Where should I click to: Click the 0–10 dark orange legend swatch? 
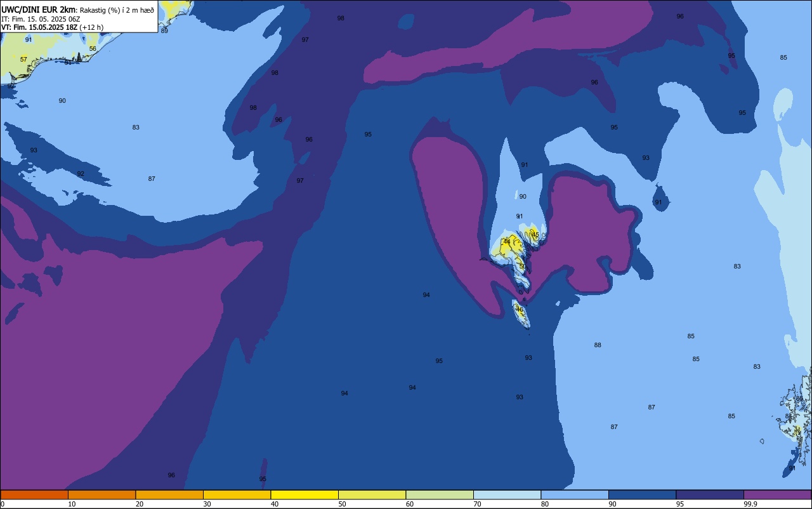point(34,494)
